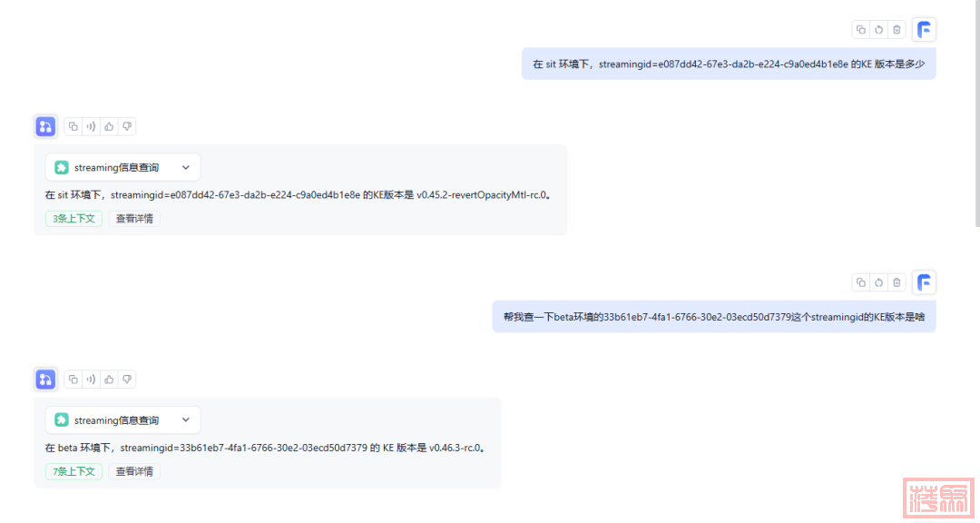Screen dimensions: 980x523
Task: Open the 7条上下文 context tag
Action: [73, 471]
